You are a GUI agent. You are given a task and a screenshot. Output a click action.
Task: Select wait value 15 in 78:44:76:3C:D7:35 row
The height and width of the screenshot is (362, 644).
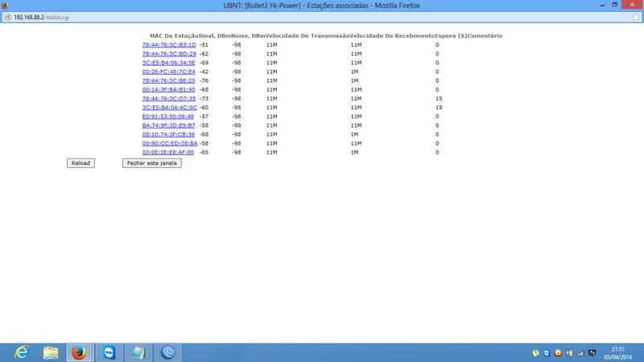[x=439, y=98]
